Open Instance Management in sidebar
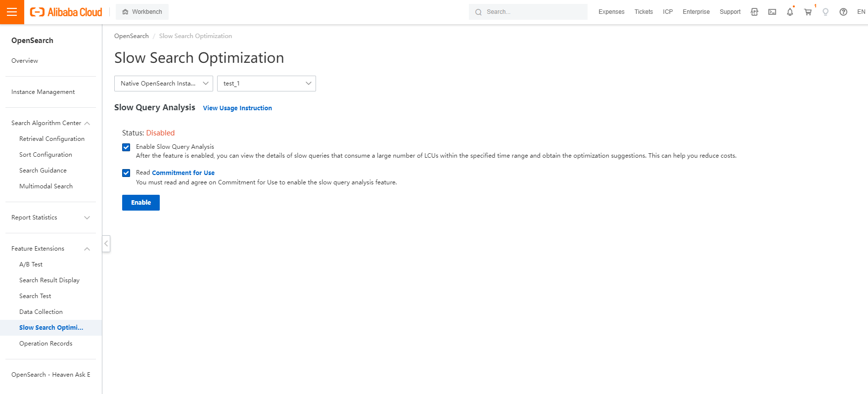 43,92
